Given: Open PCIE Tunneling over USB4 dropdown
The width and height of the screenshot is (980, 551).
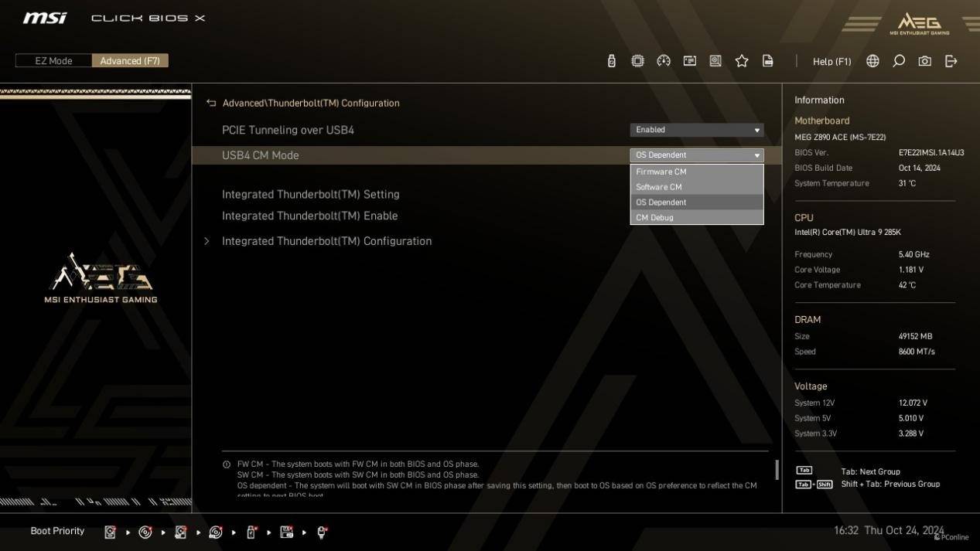Looking at the screenshot, I should (697, 130).
